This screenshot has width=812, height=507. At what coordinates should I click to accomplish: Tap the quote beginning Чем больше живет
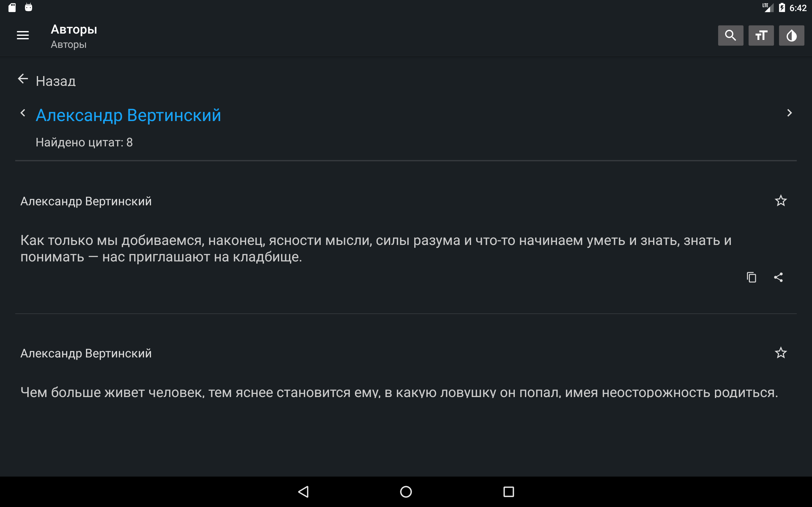pos(399,392)
